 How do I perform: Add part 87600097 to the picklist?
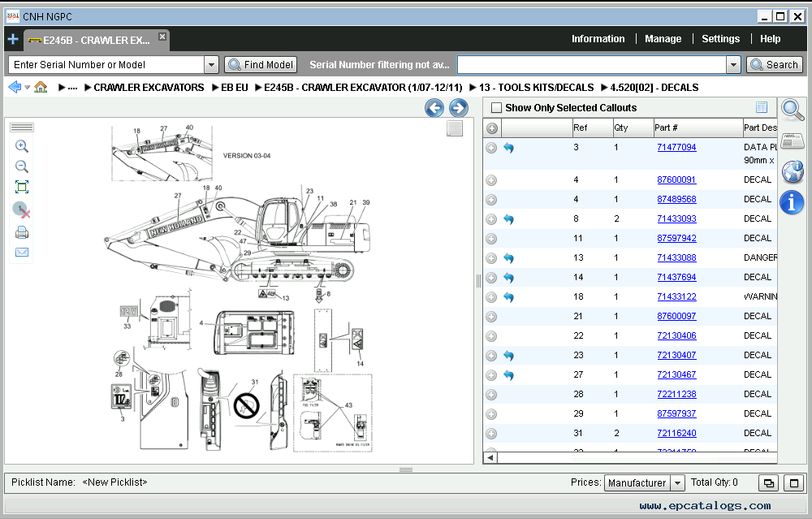point(491,317)
